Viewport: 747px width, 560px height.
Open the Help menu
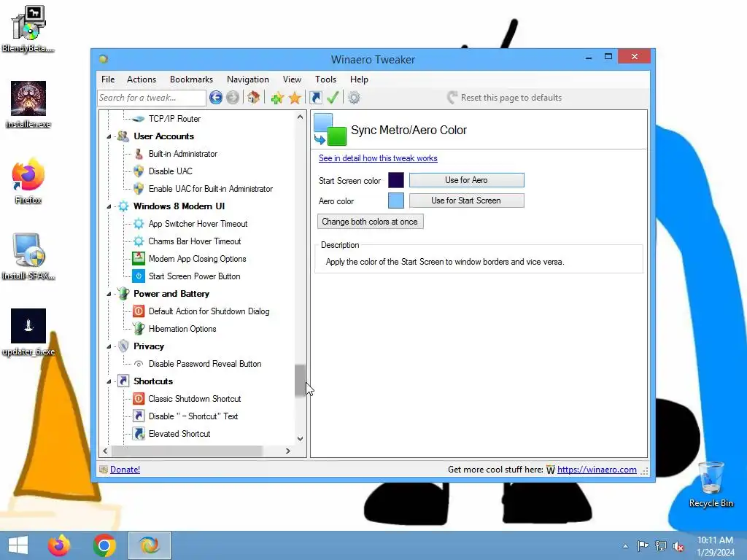pyautogui.click(x=359, y=79)
